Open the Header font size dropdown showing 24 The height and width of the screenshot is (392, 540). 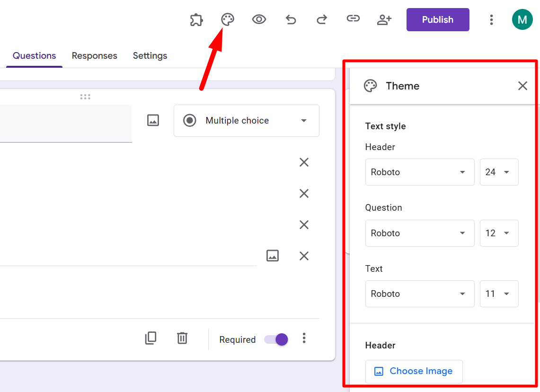[x=499, y=172]
